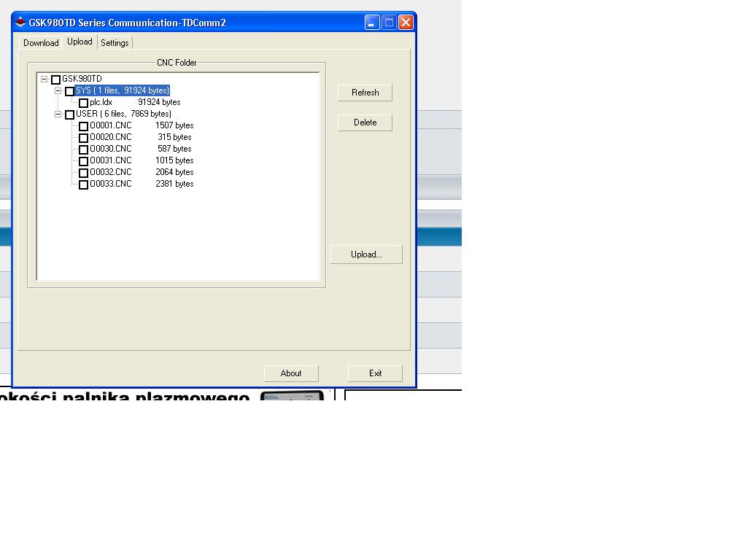Click the '91924 bytes' size of plc.ldx
747x560 pixels.
click(x=159, y=102)
